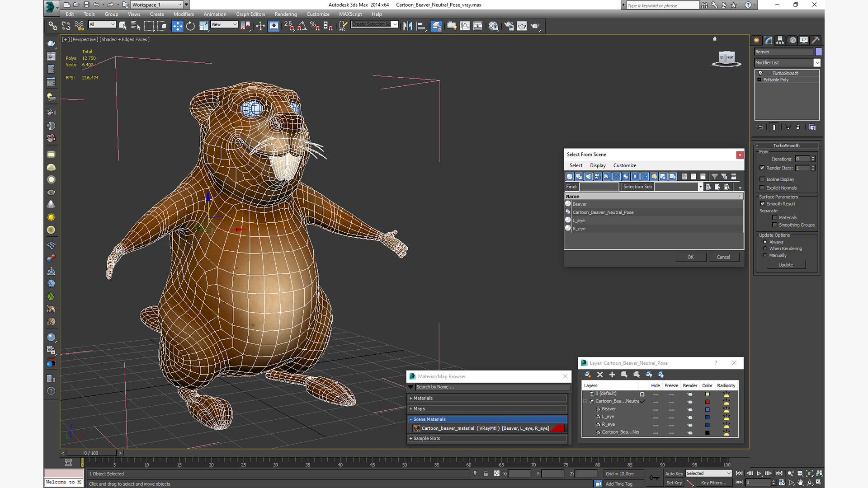This screenshot has height=488, width=868.
Task: Click Create New Layer icon in Layer dialog
Action: [588, 375]
